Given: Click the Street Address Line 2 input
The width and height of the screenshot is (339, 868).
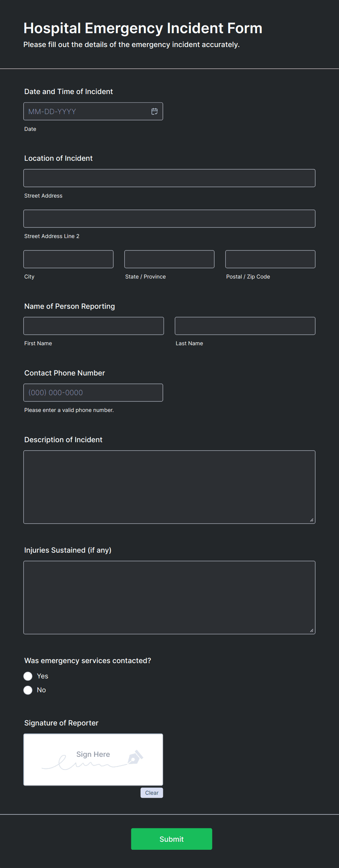Looking at the screenshot, I should (169, 219).
